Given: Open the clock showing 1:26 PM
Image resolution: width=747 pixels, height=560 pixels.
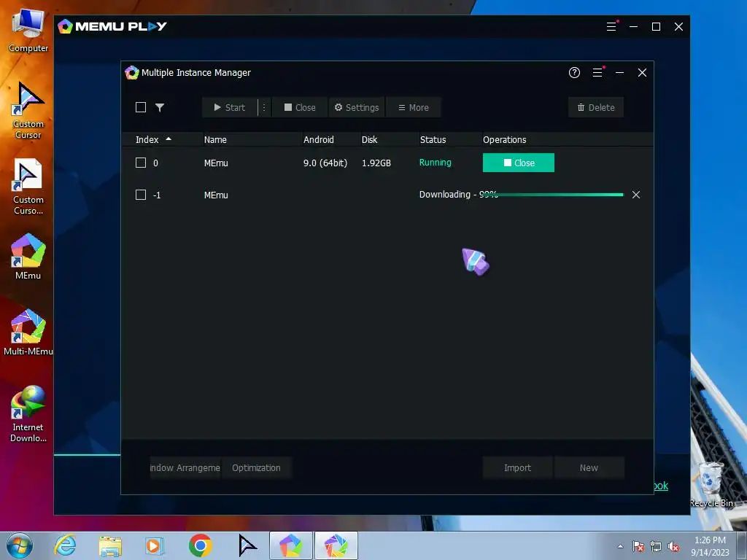Looking at the screenshot, I should pyautogui.click(x=710, y=546).
